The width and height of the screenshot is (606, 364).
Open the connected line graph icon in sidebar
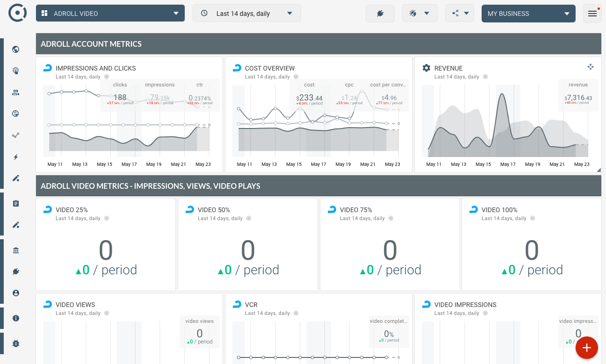pyautogui.click(x=16, y=136)
